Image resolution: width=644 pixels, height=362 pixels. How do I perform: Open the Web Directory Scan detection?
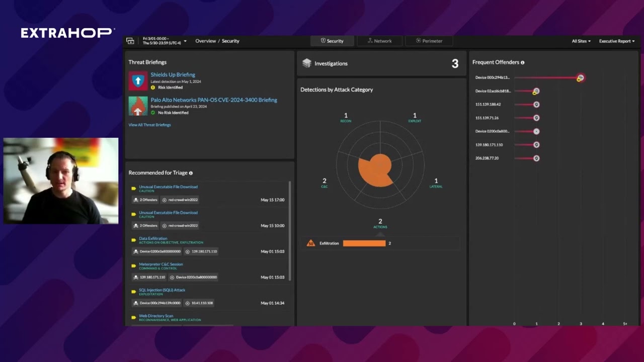tap(156, 316)
